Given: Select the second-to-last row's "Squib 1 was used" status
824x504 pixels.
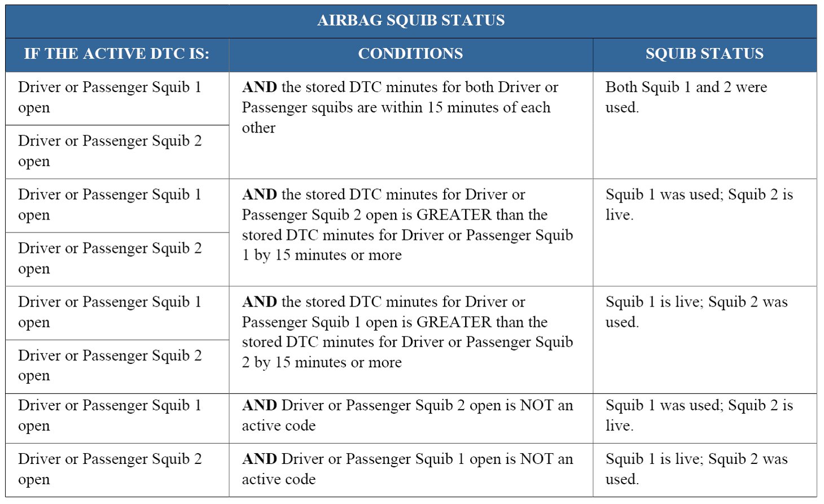Looking at the screenshot, I should pos(699,415).
